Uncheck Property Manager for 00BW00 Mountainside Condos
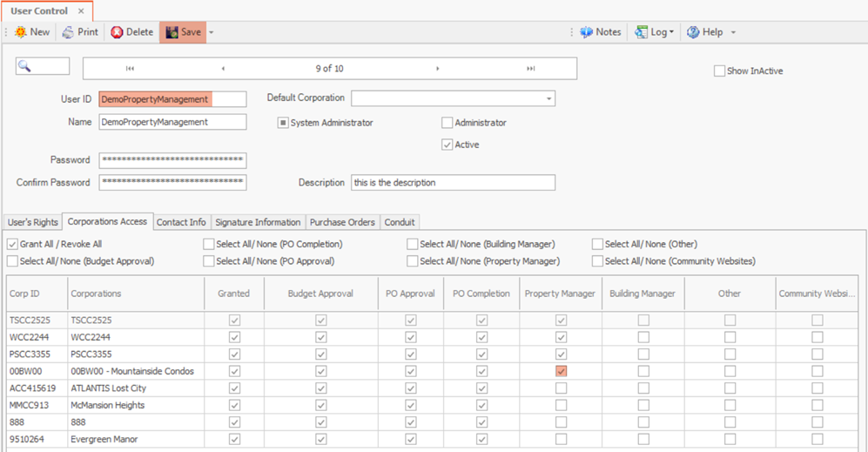 pyautogui.click(x=561, y=371)
